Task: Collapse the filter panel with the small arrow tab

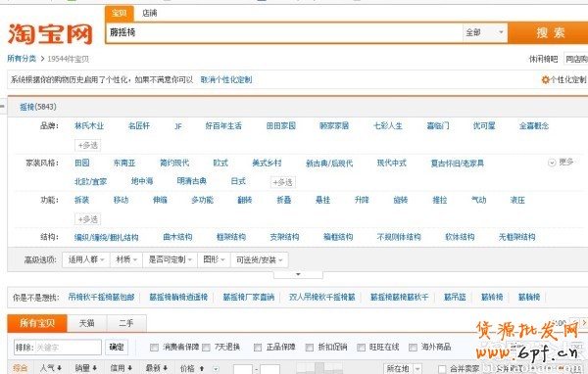Action: click(x=298, y=275)
